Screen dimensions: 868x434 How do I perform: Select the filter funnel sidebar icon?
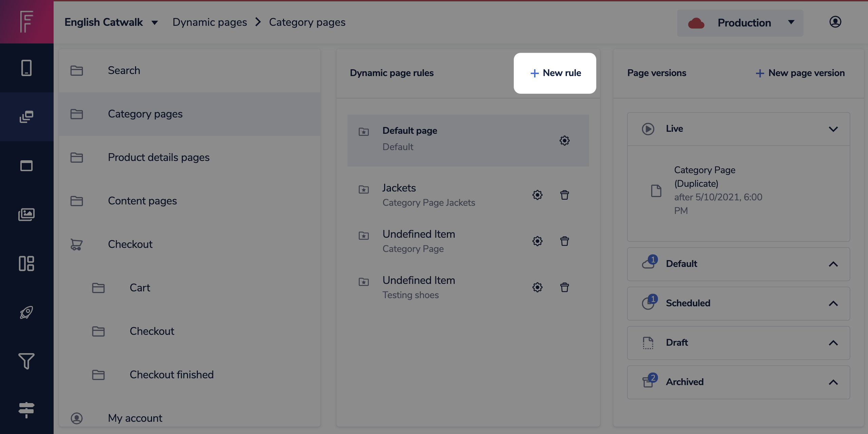coord(26,361)
